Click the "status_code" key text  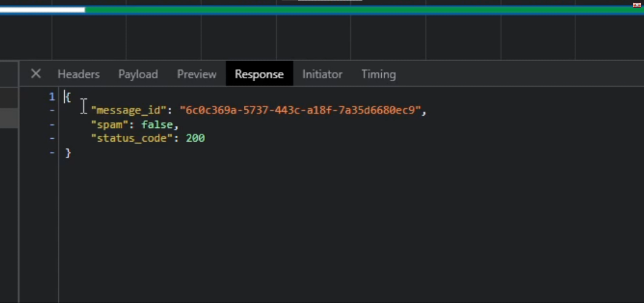tap(132, 138)
